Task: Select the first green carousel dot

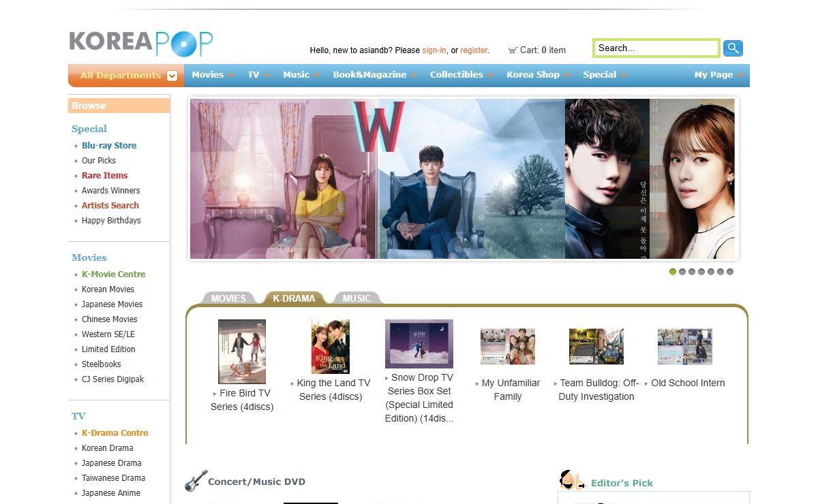Action: (673, 272)
